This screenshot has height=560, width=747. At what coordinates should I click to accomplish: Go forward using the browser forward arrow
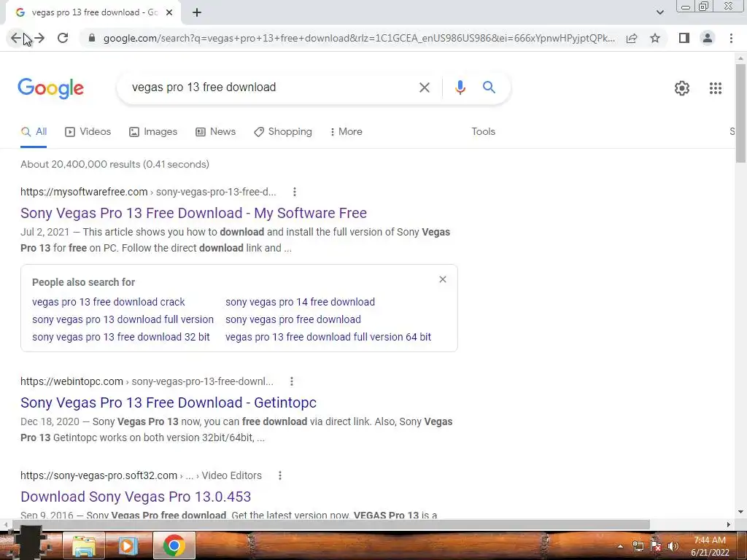click(39, 38)
